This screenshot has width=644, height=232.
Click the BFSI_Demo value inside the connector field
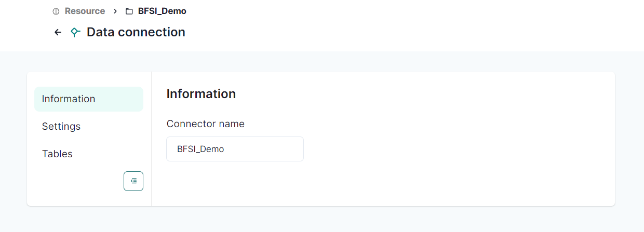200,149
